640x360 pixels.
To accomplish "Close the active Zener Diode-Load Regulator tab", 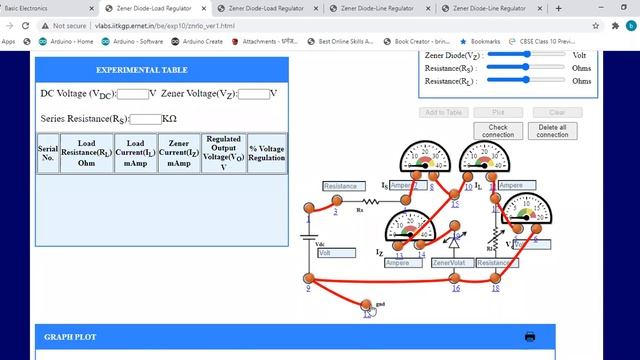I will 204,8.
